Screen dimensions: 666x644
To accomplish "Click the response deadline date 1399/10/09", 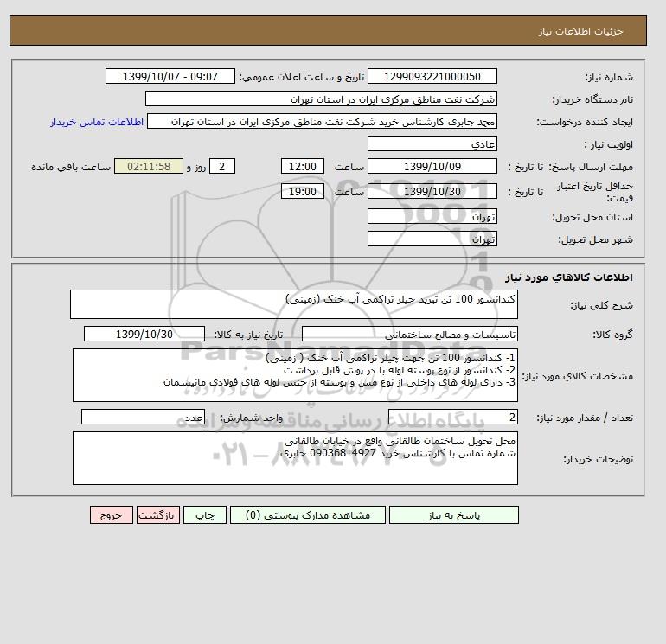I will tap(432, 167).
